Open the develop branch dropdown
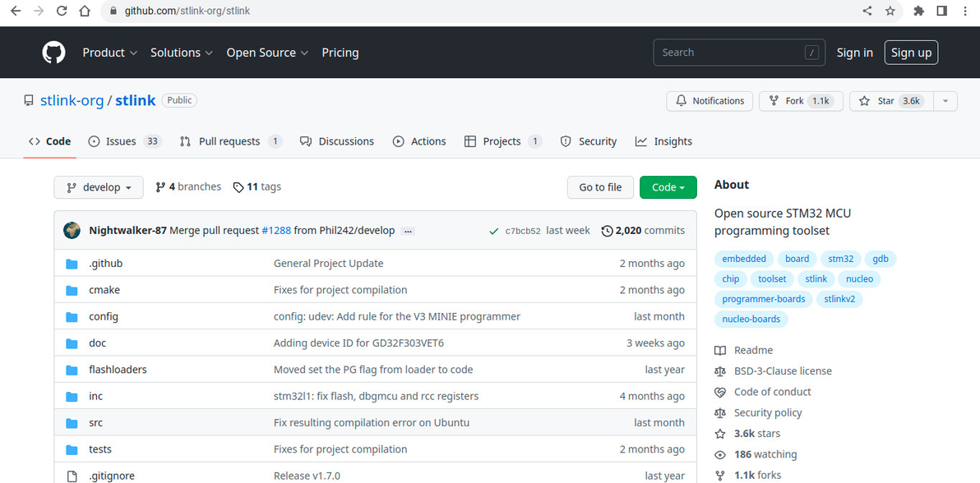 [x=99, y=187]
